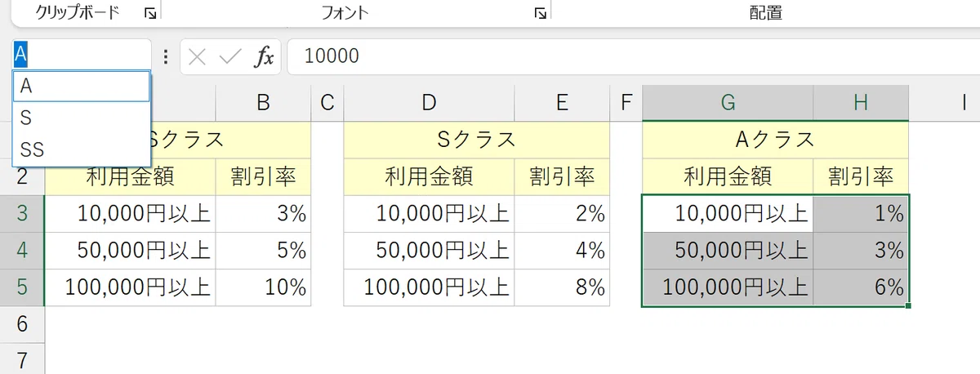
Task: Click the fill handle at selection corner
Action: pyautogui.click(x=908, y=306)
